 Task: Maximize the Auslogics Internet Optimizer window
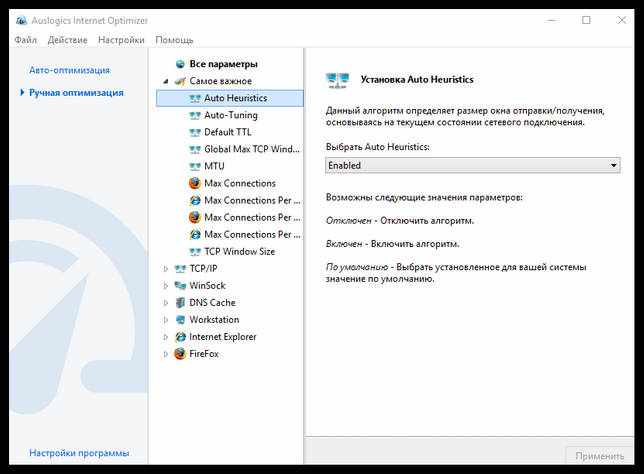[586, 20]
